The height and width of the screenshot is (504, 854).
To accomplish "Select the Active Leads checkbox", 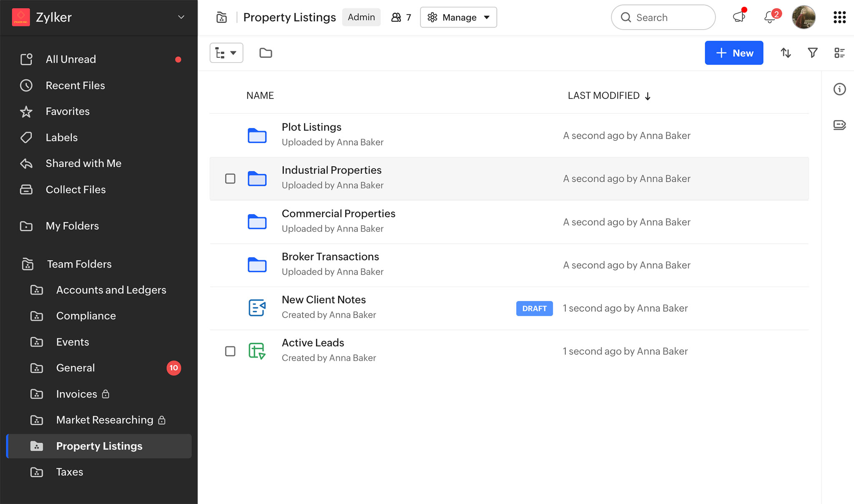I will click(230, 351).
